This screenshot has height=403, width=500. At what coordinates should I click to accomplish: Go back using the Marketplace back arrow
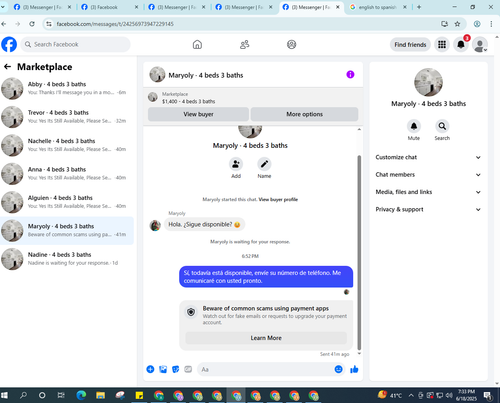click(7, 67)
